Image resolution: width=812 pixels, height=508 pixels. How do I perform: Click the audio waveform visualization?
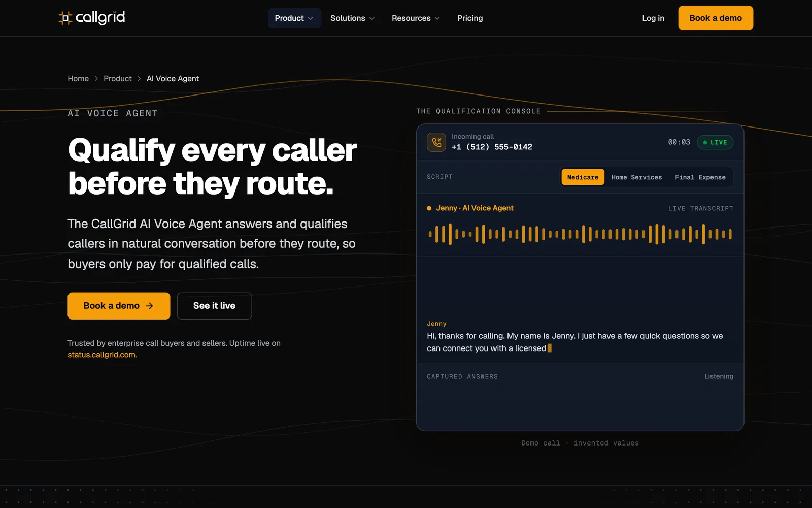(x=580, y=234)
